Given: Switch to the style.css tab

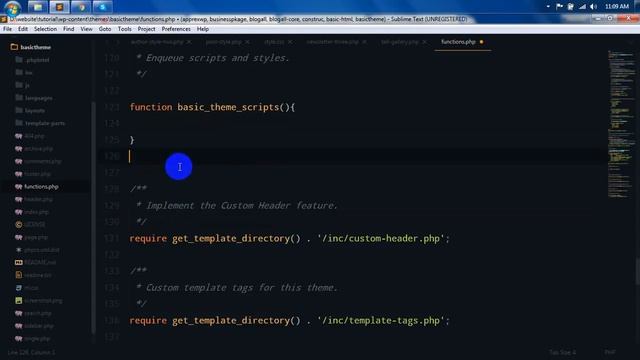Looking at the screenshot, I should pyautogui.click(x=273, y=42).
